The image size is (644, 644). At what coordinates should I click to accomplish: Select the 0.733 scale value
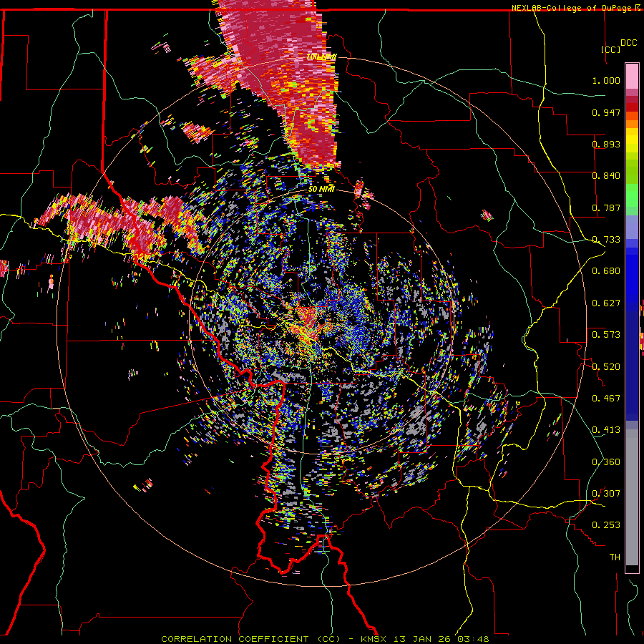[606, 240]
